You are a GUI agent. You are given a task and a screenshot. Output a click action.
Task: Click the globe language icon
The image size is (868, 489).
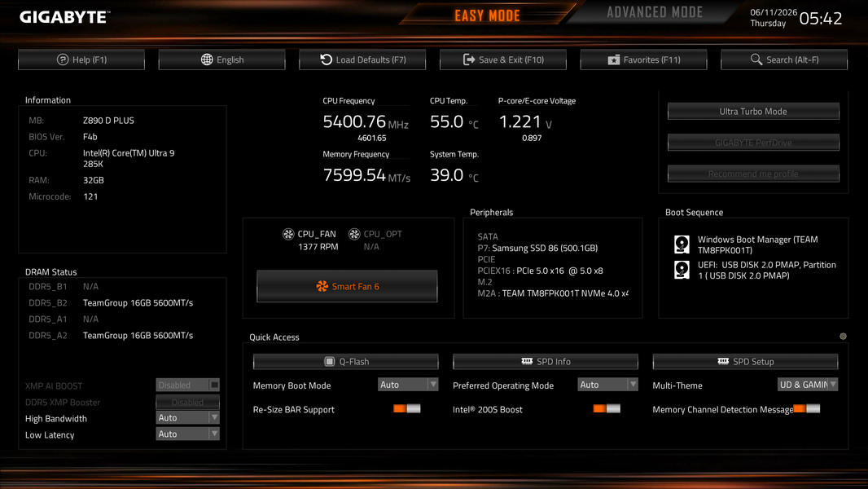tap(207, 59)
